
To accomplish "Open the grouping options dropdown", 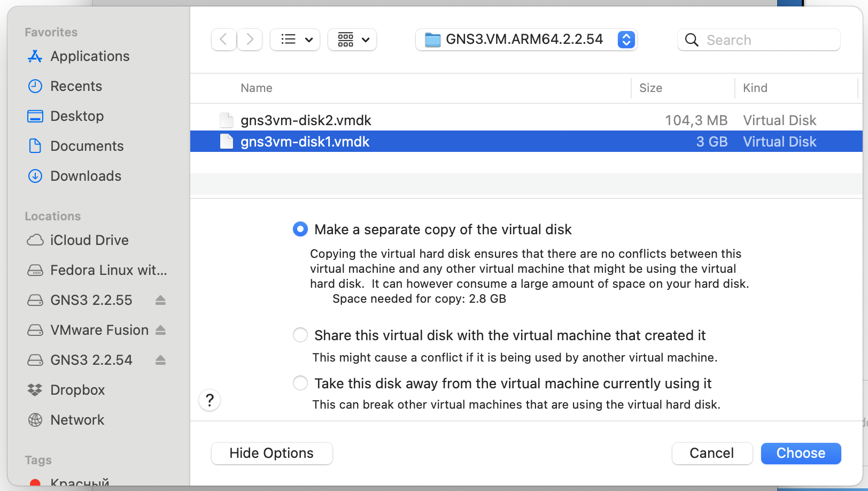I will pos(352,40).
